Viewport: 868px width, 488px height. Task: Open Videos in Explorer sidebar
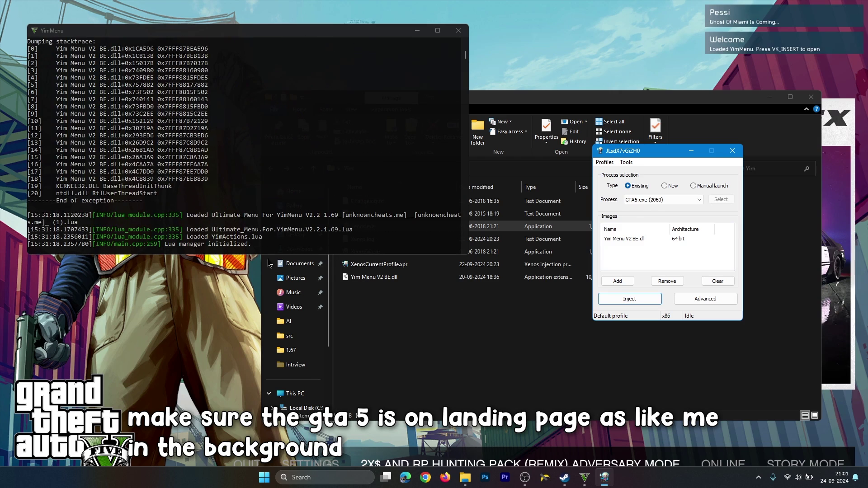tap(294, 307)
